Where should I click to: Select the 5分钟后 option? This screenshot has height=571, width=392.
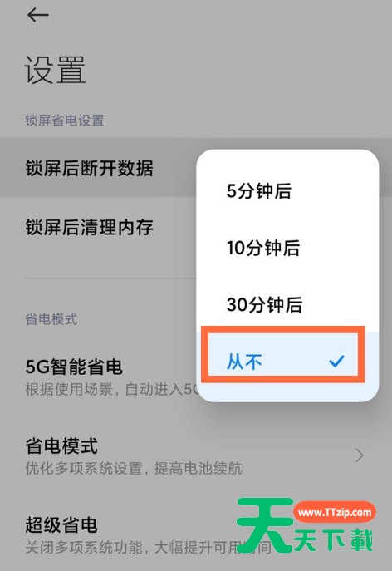[287, 191]
